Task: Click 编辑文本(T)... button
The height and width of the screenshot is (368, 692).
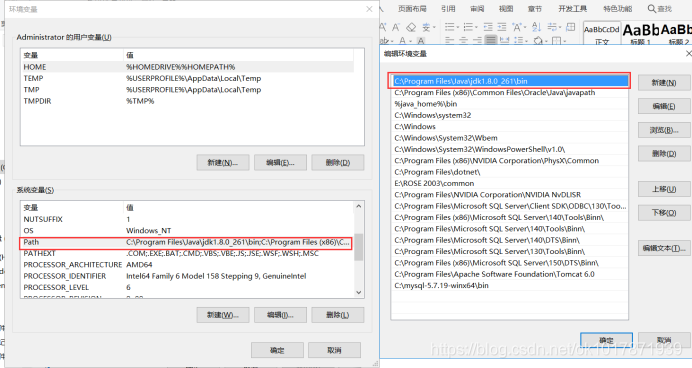Action: click(664, 248)
